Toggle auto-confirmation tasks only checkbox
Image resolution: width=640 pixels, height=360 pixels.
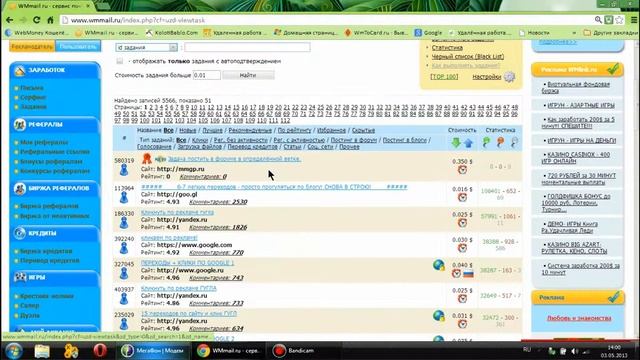pyautogui.click(x=120, y=61)
